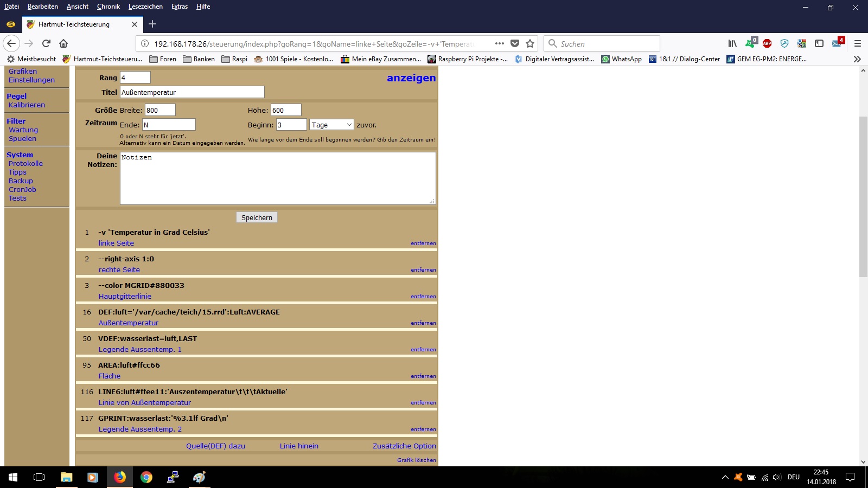Remove the AREA:luft#ffcc66 entry via entfernen
Image resolution: width=868 pixels, height=488 pixels.
click(423, 376)
